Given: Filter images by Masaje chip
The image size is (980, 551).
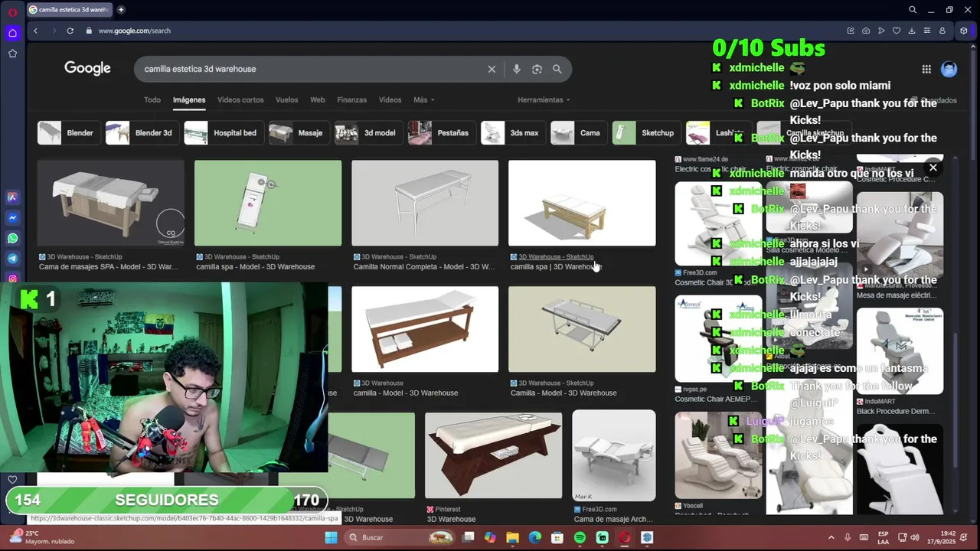Looking at the screenshot, I should [x=299, y=132].
